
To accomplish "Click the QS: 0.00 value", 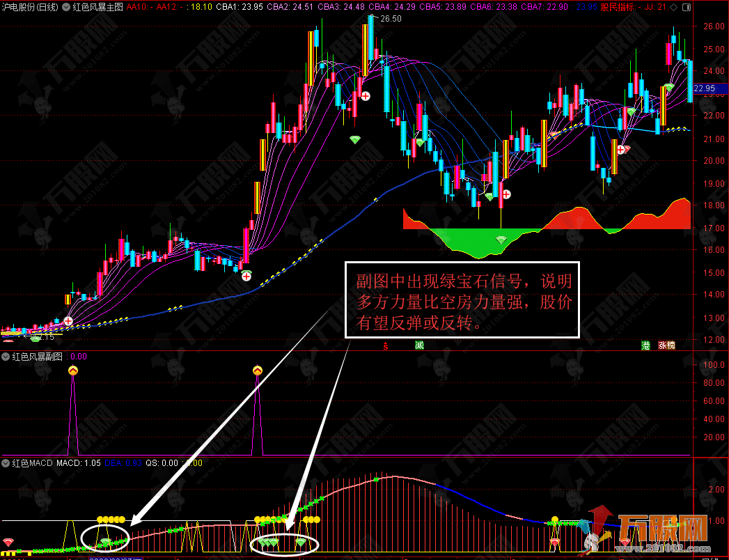I will point(162,463).
